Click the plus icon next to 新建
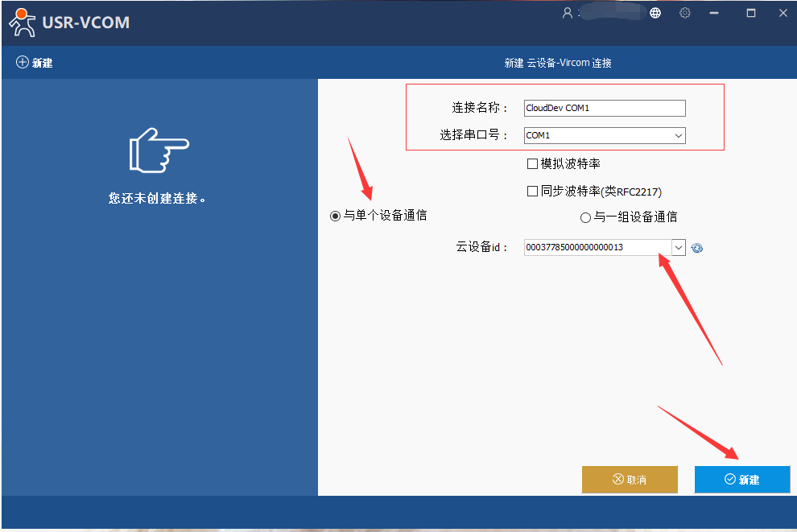 [x=22, y=63]
